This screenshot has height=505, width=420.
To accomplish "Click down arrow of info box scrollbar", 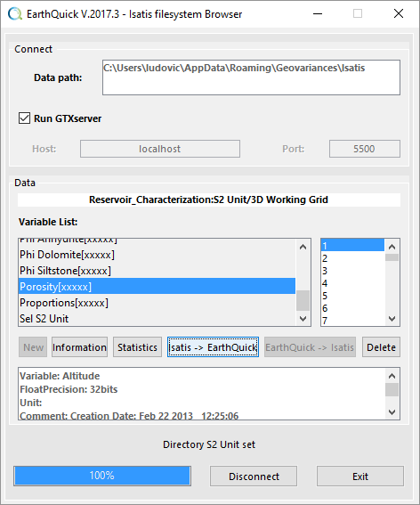I will click(x=392, y=411).
